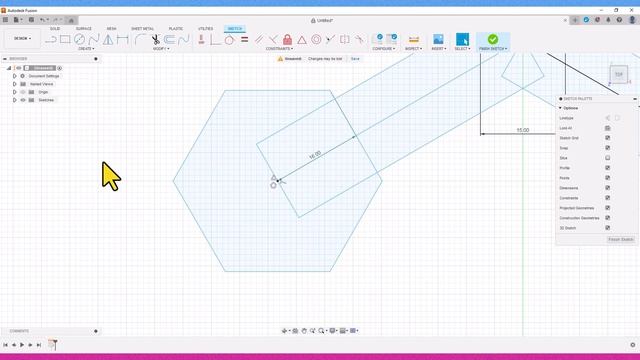Click the 55.00 dimension value

coord(523,130)
